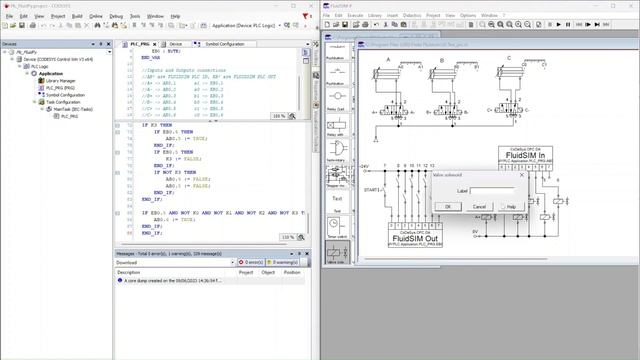Select the Text component in the library palette

coord(337,202)
